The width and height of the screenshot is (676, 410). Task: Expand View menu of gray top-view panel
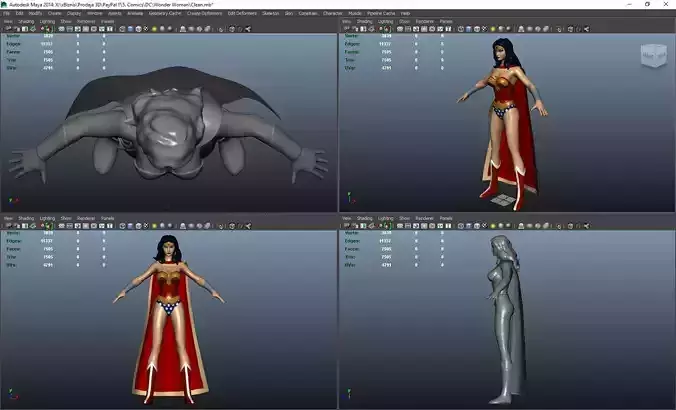click(8, 21)
